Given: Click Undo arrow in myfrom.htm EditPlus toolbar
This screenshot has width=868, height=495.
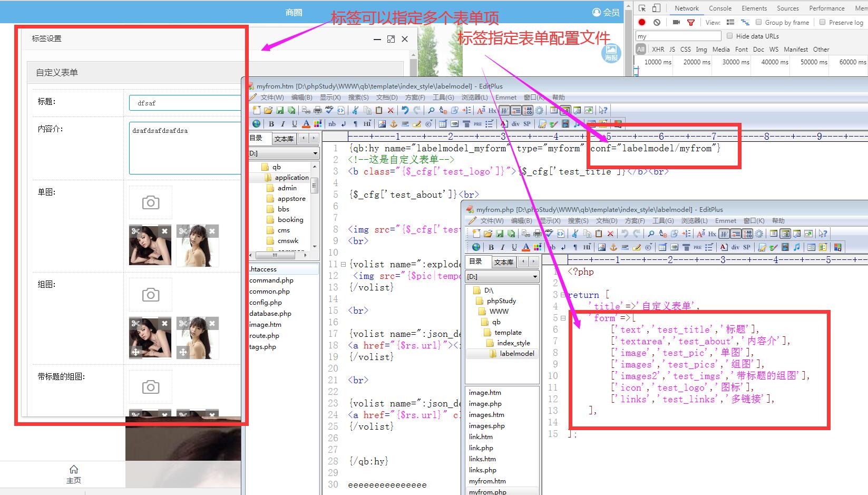Looking at the screenshot, I should pyautogui.click(x=405, y=110).
